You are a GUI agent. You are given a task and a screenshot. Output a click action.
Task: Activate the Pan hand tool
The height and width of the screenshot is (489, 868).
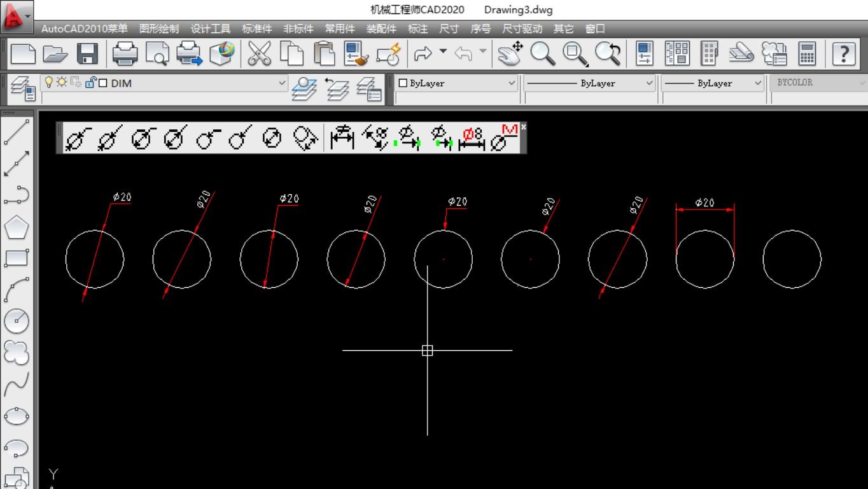(x=510, y=53)
